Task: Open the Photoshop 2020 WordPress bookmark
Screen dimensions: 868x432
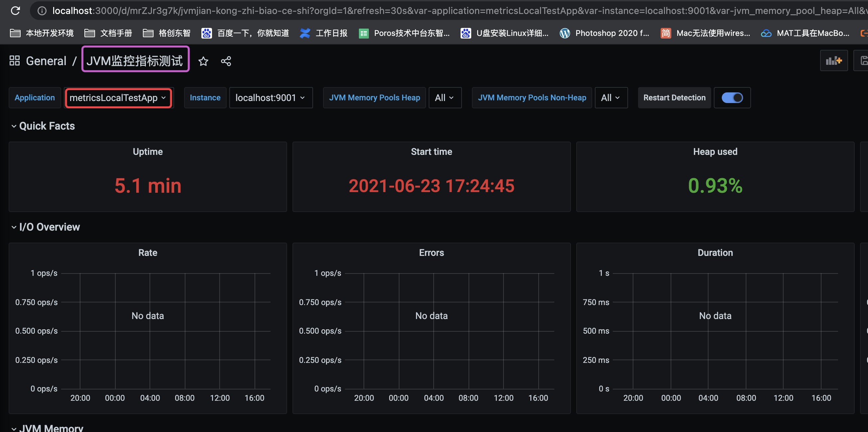Action: (x=604, y=33)
